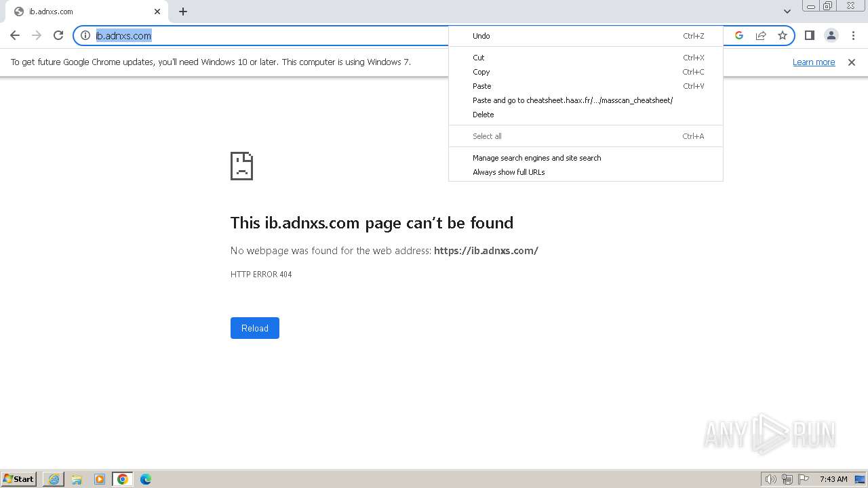Open Chrome profile avatar
This screenshot has height=488, width=868.
[x=831, y=35]
